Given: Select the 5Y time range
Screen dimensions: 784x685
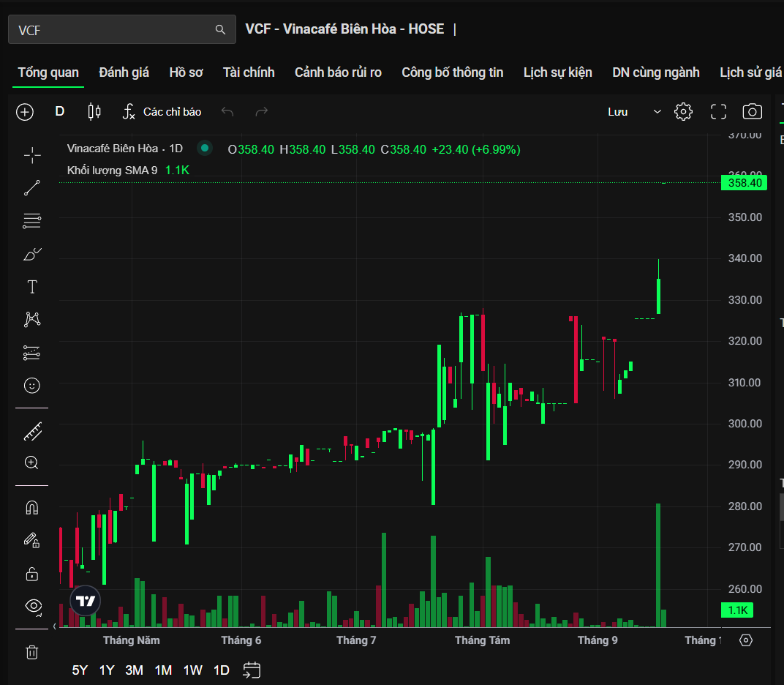Looking at the screenshot, I should pyautogui.click(x=80, y=670).
